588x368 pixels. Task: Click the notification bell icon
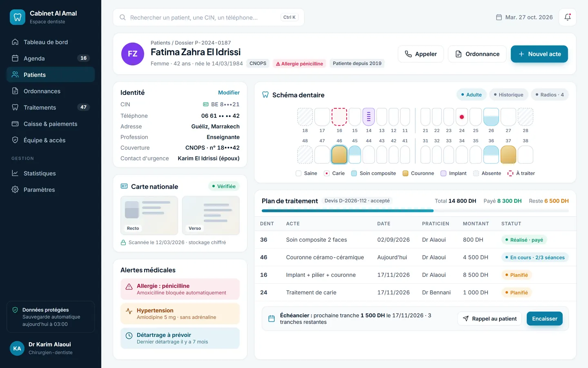point(568,17)
